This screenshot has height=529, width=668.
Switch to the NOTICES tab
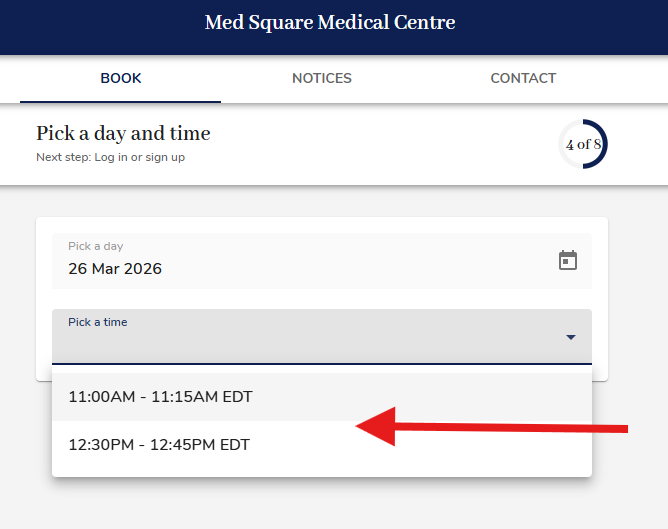tap(321, 78)
